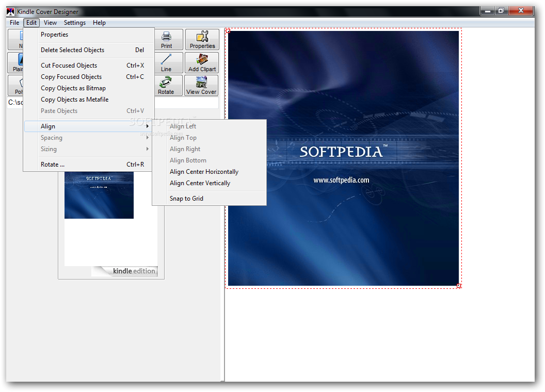Click Align Bottom in submenu

coord(209,160)
